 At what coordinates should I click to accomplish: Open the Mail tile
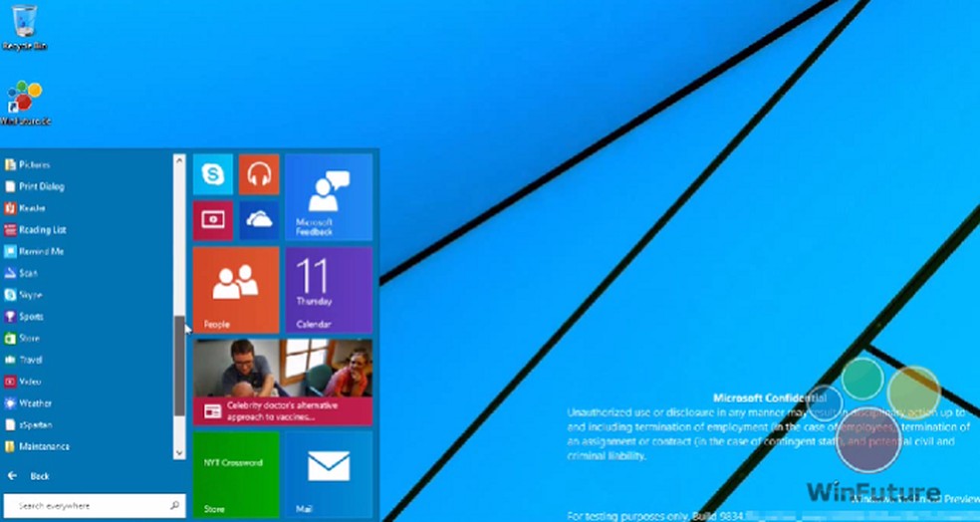pos(329,474)
